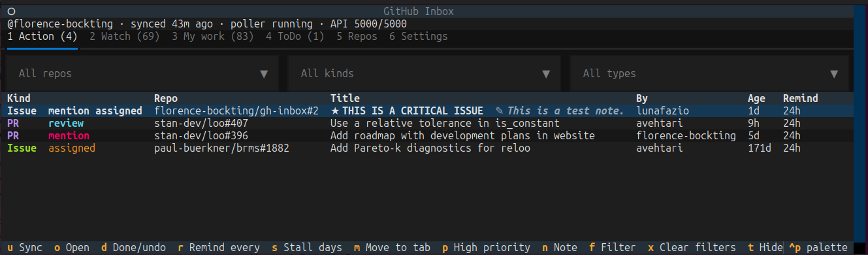Screen dimensions: 868x255
Task: Click the poller running status text
Action: coord(272,24)
